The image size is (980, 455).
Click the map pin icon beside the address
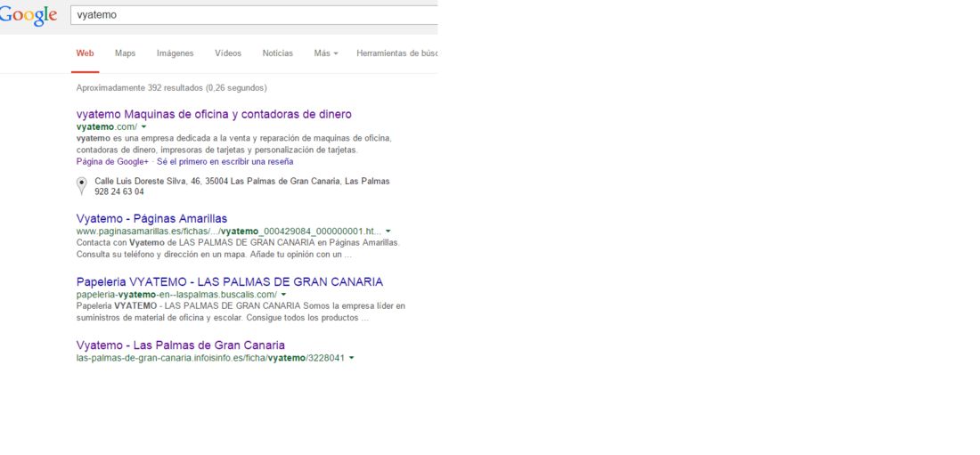[x=81, y=185]
